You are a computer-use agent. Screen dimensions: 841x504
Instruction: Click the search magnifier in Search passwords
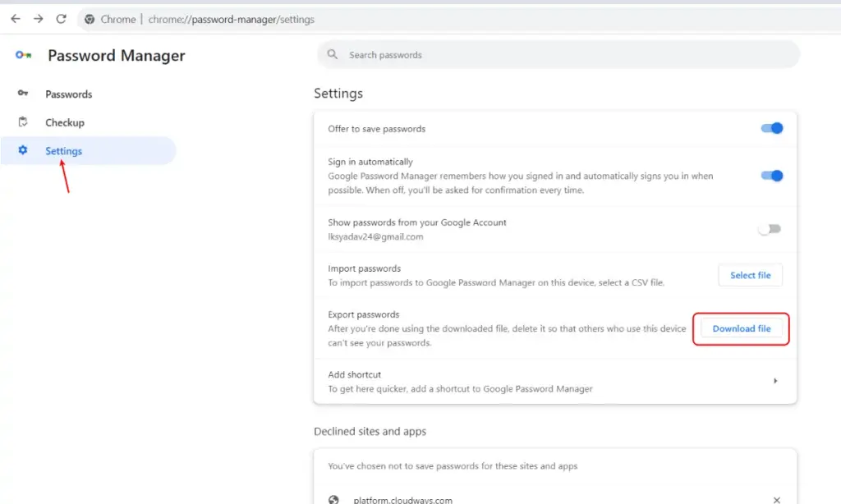click(x=332, y=54)
